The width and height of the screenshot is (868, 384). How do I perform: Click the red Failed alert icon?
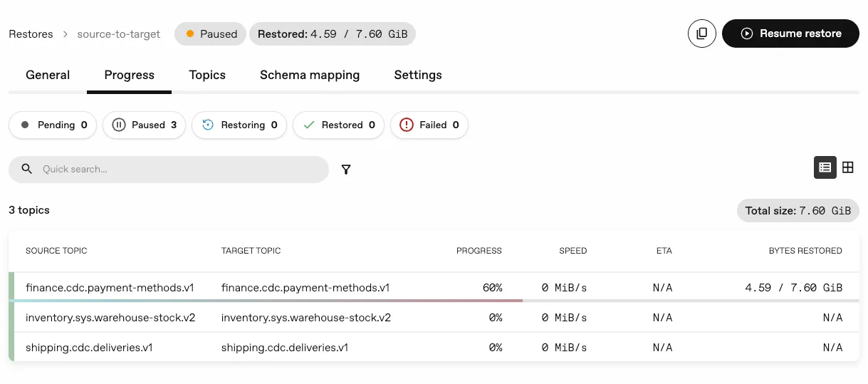[x=406, y=125]
